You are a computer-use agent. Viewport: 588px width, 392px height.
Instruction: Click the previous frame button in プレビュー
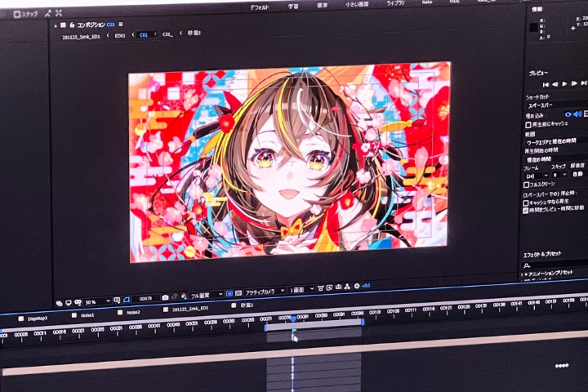click(x=555, y=84)
